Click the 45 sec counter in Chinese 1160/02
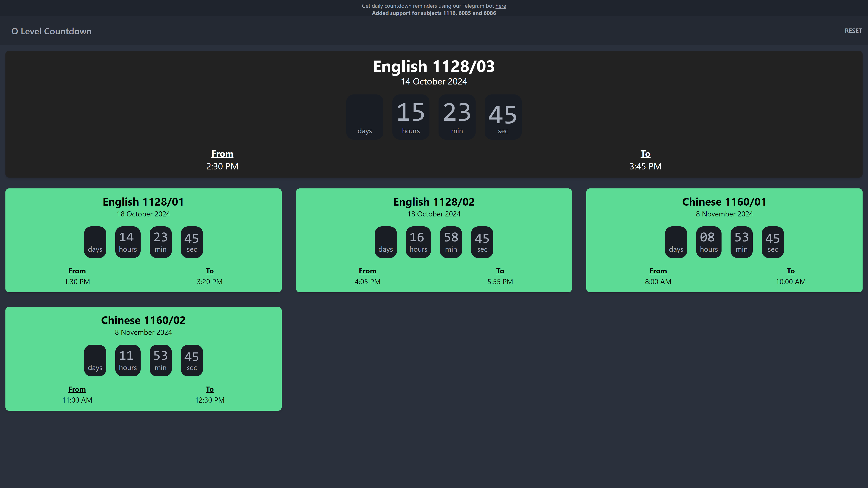Image resolution: width=868 pixels, height=488 pixels. point(192,361)
